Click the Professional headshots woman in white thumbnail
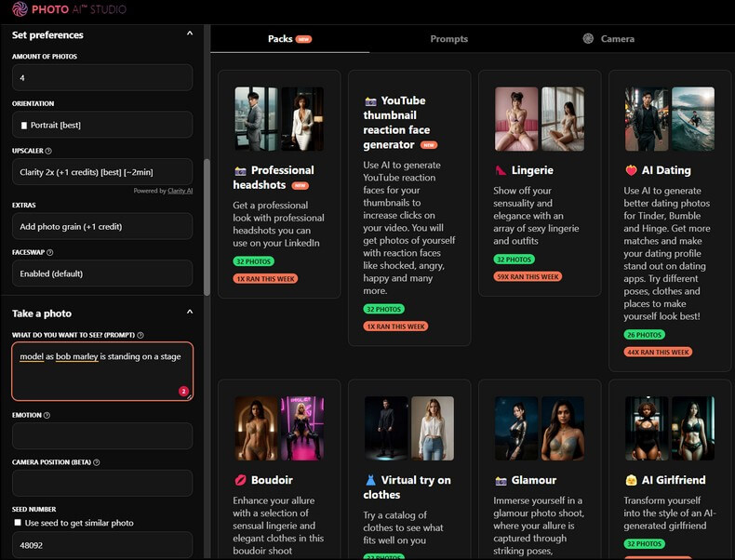The image size is (735, 560). 302,119
